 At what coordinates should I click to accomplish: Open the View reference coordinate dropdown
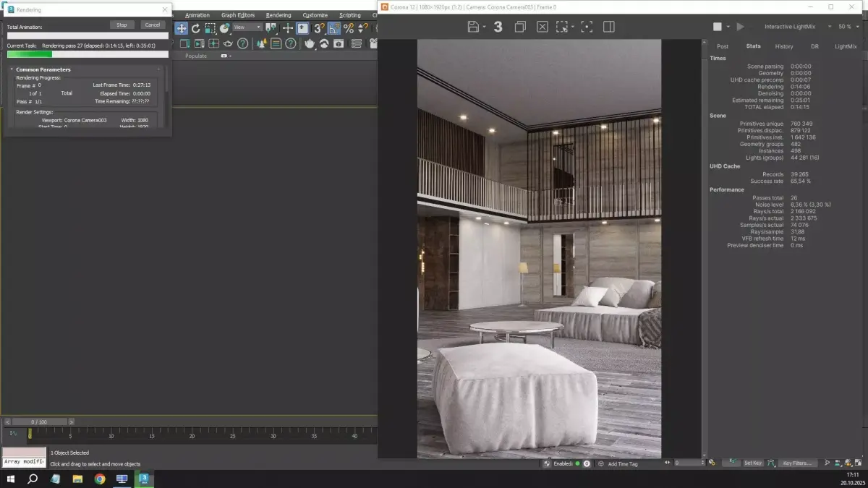pyautogui.click(x=248, y=27)
